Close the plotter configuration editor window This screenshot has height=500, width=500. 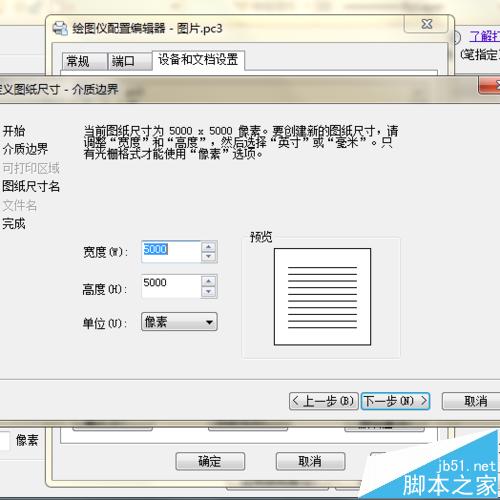[x=426, y=24]
